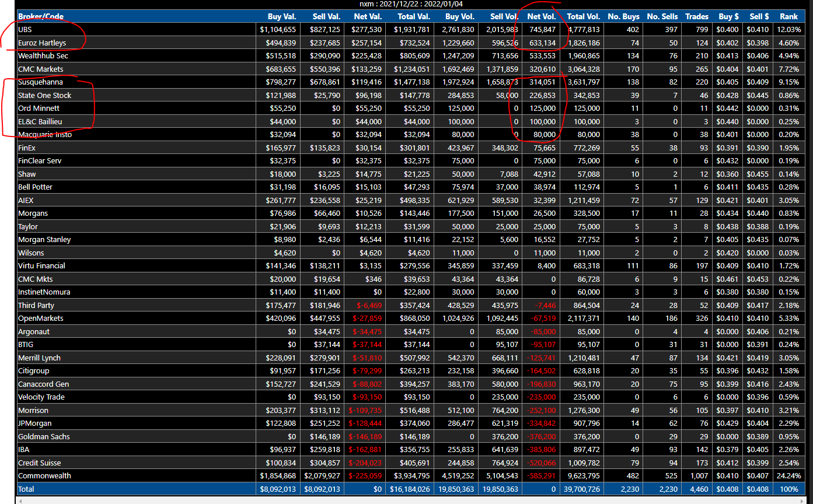
Task: Sort by Net Val. column header
Action: [x=368, y=16]
